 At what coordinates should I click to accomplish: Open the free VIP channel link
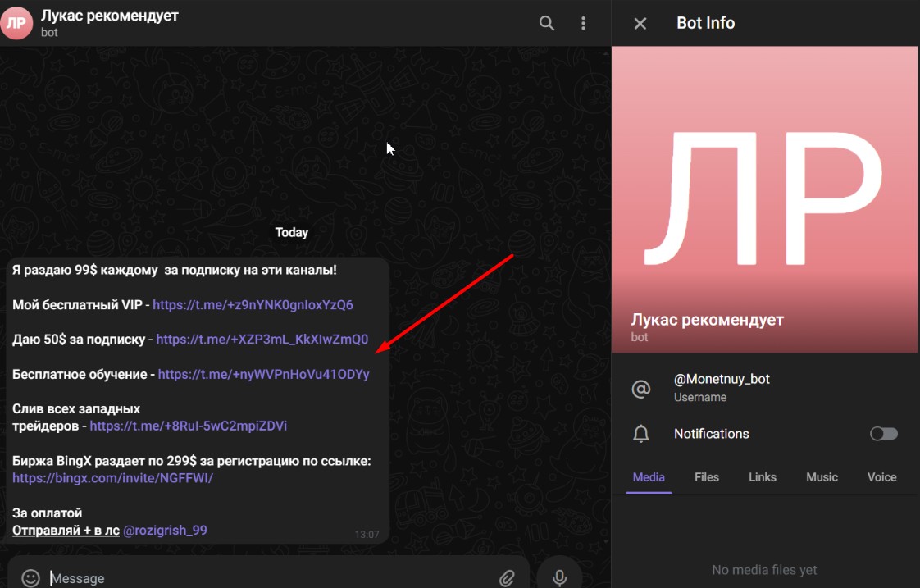point(253,305)
